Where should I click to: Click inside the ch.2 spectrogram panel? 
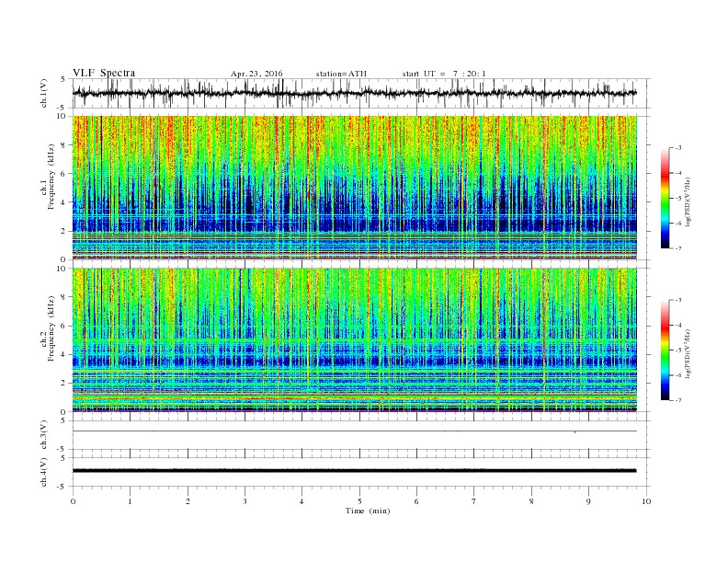(x=354, y=340)
